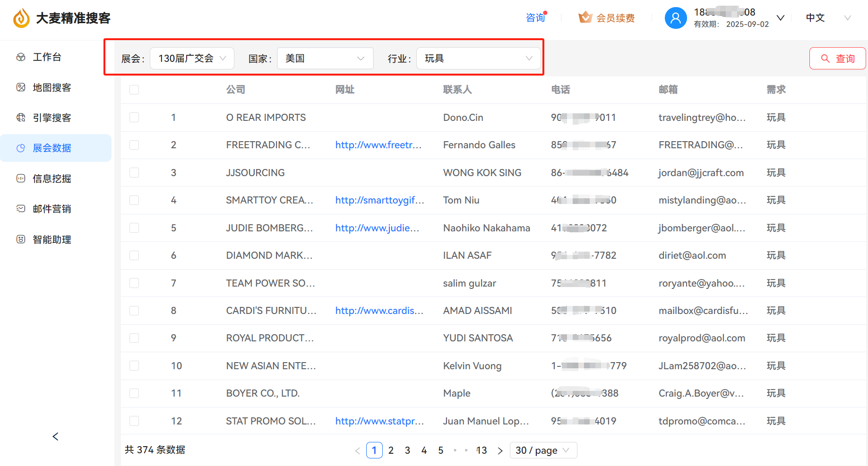Click the 智能助理 robot icon
The width and height of the screenshot is (868, 466).
click(21, 239)
